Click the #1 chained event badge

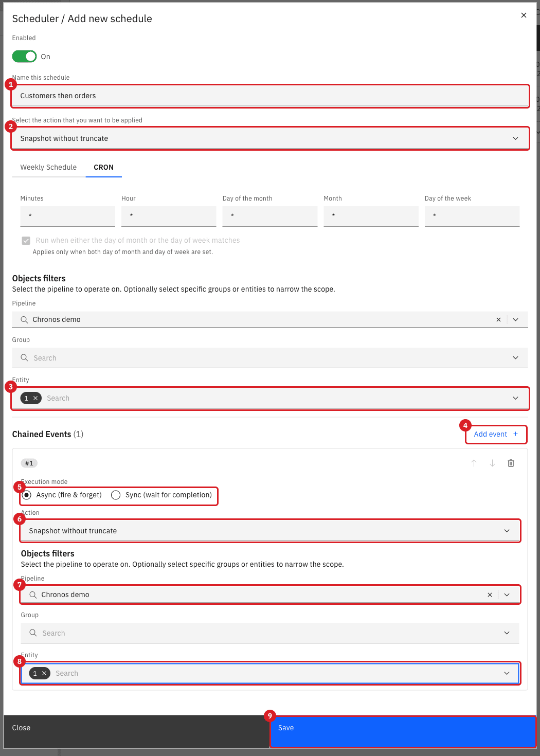click(x=29, y=463)
